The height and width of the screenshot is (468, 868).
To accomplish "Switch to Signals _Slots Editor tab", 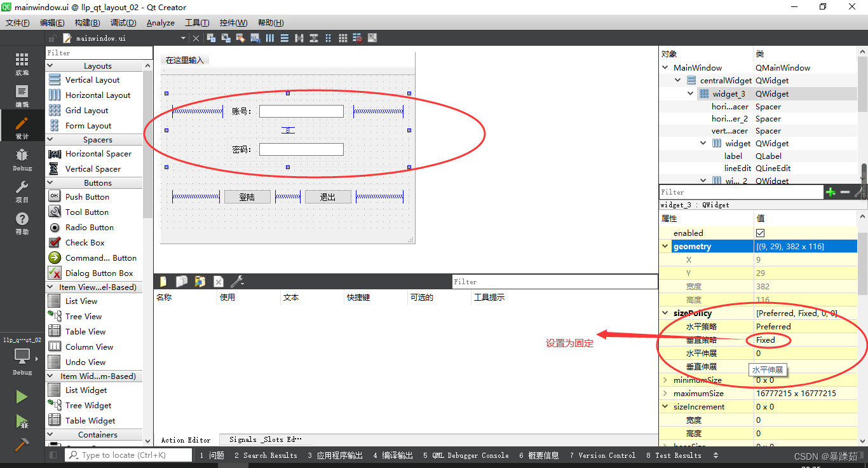I will point(266,439).
